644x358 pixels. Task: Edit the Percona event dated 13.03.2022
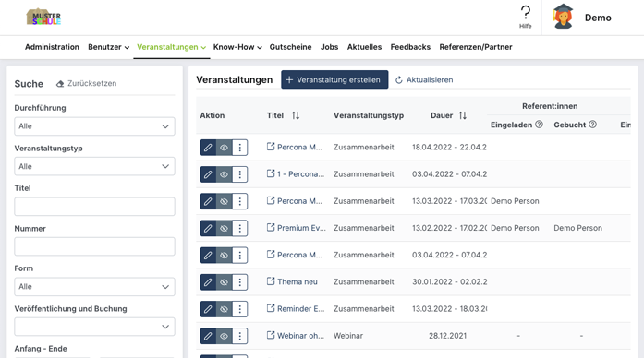(208, 201)
